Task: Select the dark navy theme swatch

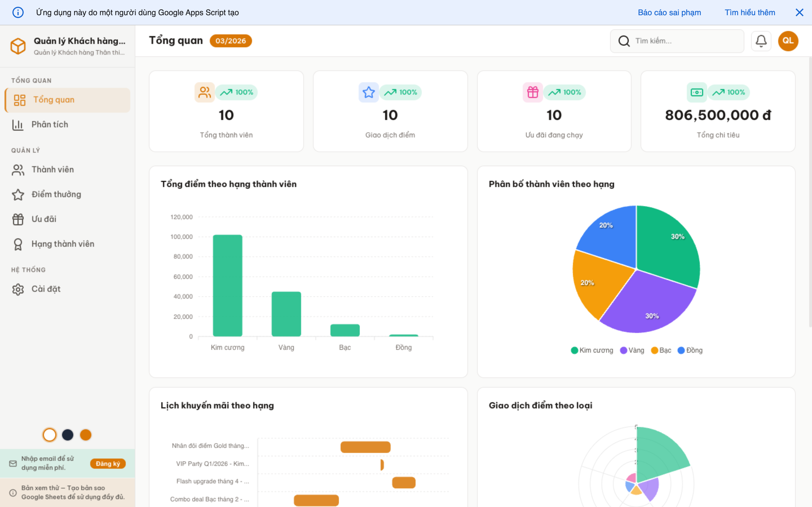Action: pyautogui.click(x=67, y=435)
